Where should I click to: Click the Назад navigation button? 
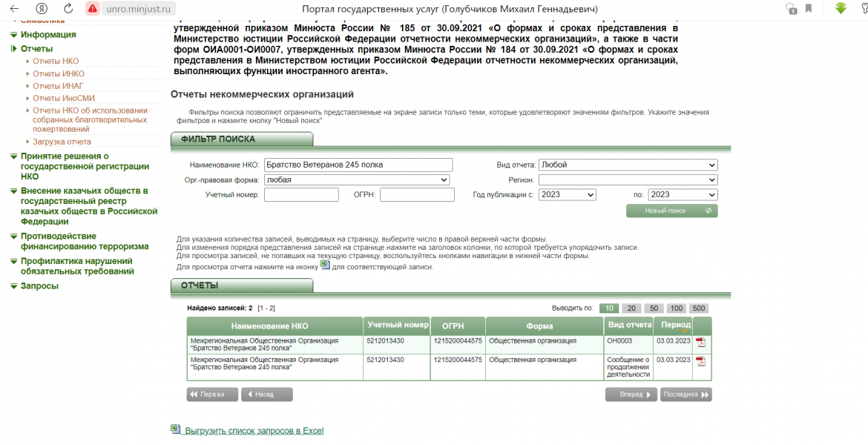[267, 395]
